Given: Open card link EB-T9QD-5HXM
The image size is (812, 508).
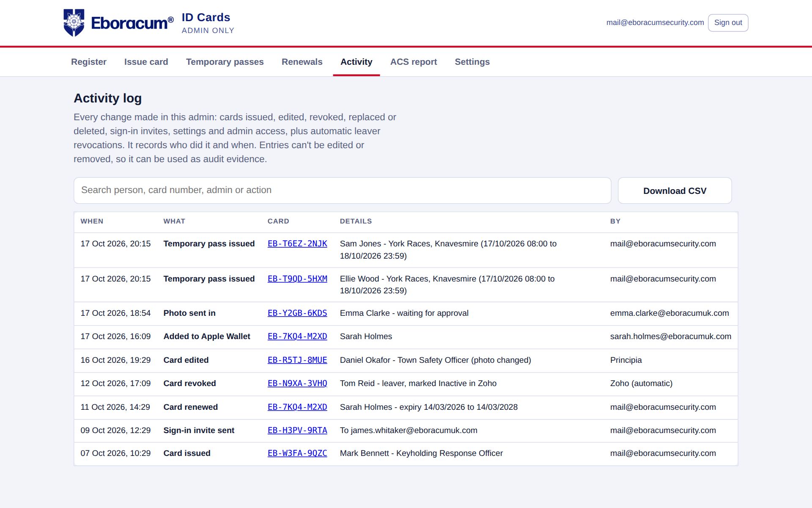Looking at the screenshot, I should click(x=297, y=279).
